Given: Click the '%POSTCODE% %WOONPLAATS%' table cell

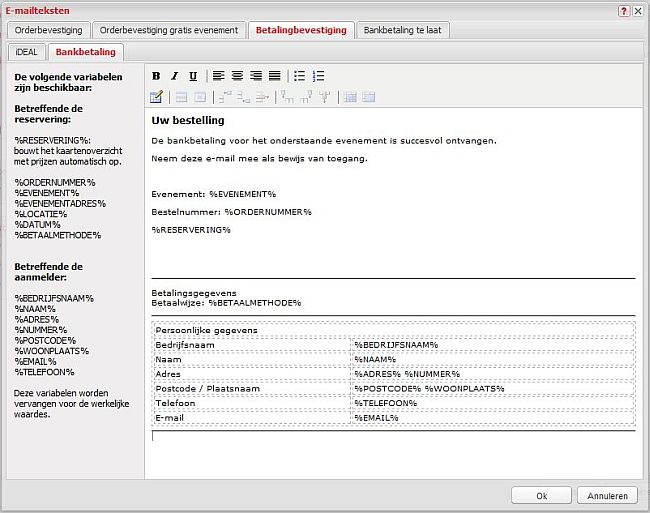Looking at the screenshot, I should pos(492,389).
